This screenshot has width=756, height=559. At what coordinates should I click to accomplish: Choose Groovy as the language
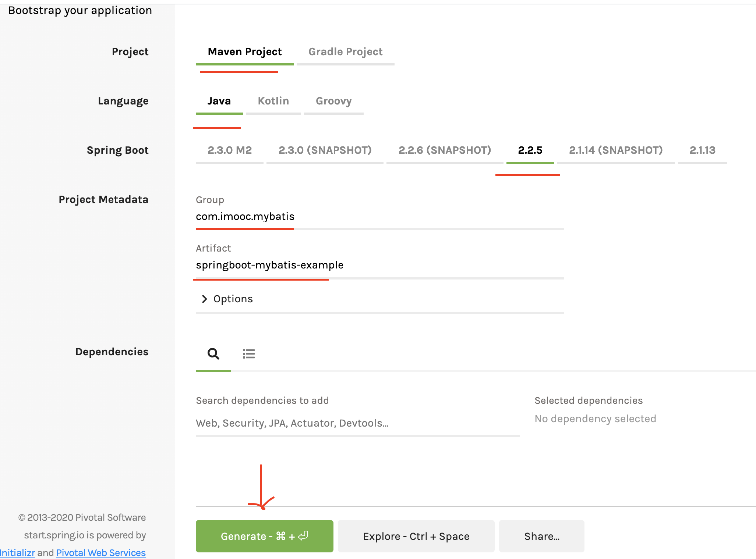coord(333,101)
